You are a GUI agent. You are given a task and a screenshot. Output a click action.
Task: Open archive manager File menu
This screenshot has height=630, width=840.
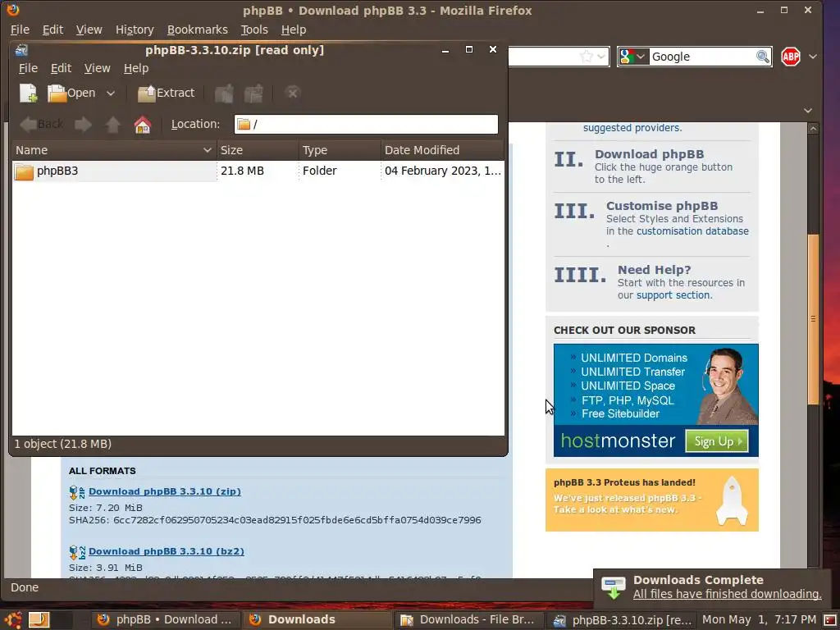[x=28, y=68]
